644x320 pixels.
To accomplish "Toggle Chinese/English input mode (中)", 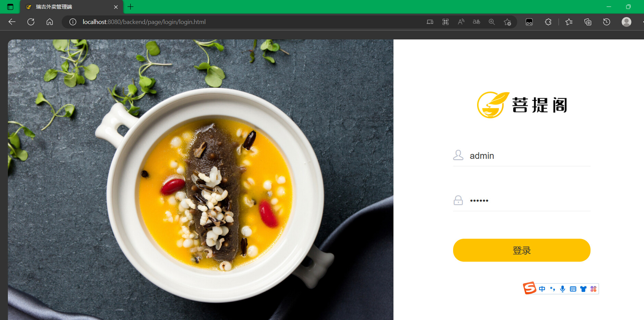I will tap(542, 289).
